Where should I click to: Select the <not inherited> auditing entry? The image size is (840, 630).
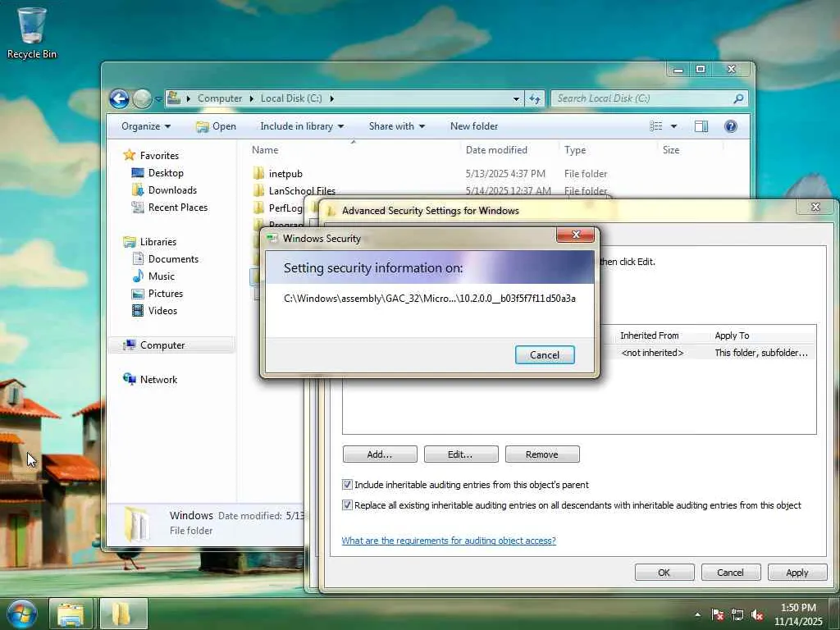(x=652, y=353)
